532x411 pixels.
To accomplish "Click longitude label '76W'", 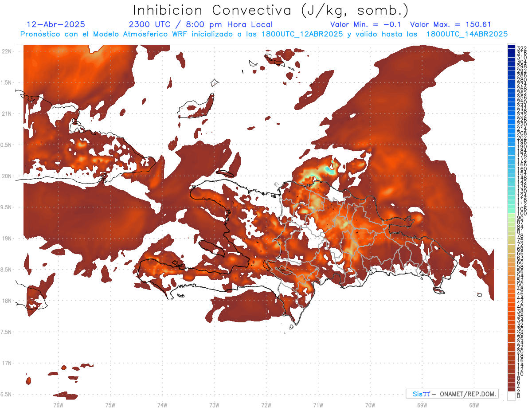I will click(58, 405).
